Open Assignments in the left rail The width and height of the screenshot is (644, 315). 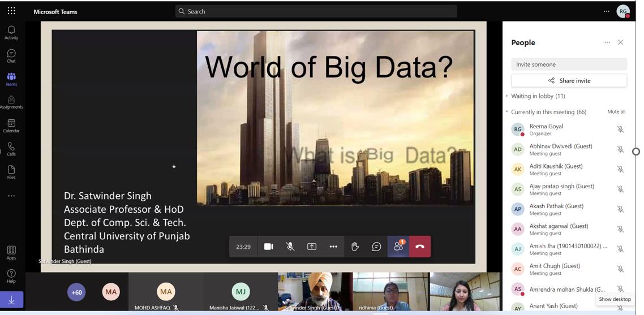(11, 102)
